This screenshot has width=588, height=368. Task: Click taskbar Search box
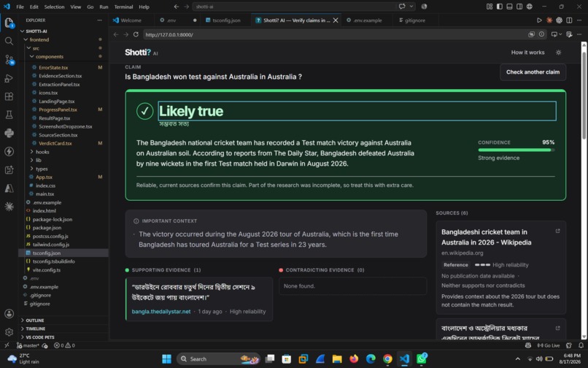218,359
